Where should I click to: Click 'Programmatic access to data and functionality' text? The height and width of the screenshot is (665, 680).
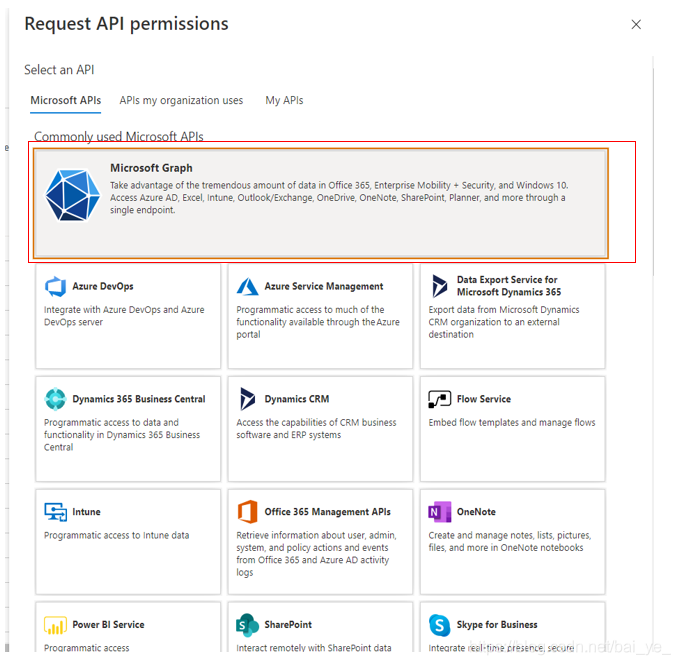point(122,435)
